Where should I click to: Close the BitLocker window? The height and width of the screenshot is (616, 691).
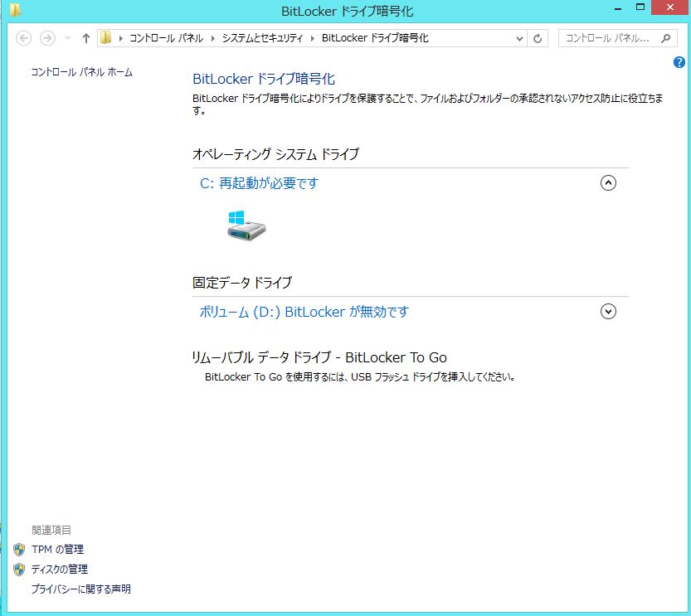click(670, 7)
